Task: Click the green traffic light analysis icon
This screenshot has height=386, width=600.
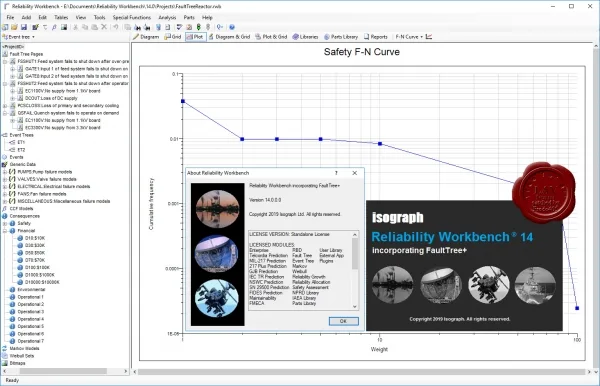Action: click(199, 27)
